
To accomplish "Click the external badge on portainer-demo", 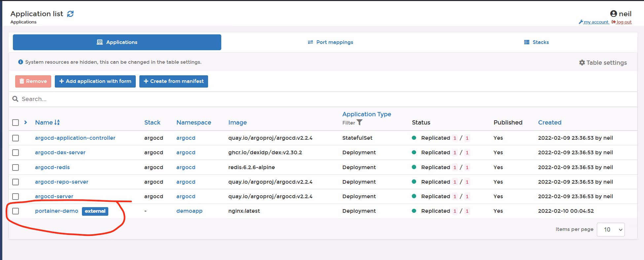I will [95, 211].
